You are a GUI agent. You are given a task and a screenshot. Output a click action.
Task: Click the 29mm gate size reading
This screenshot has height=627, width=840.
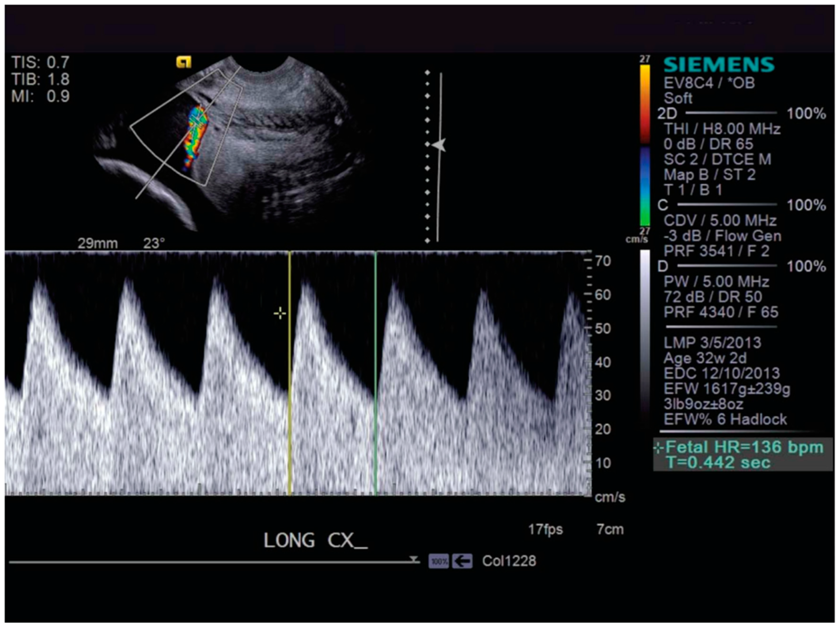pos(97,243)
